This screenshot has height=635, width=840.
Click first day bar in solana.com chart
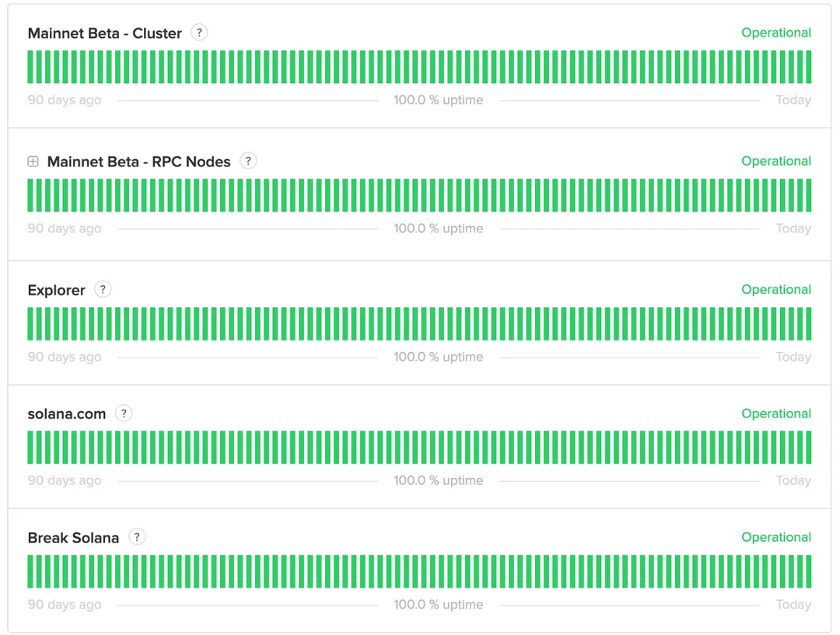tap(30, 448)
